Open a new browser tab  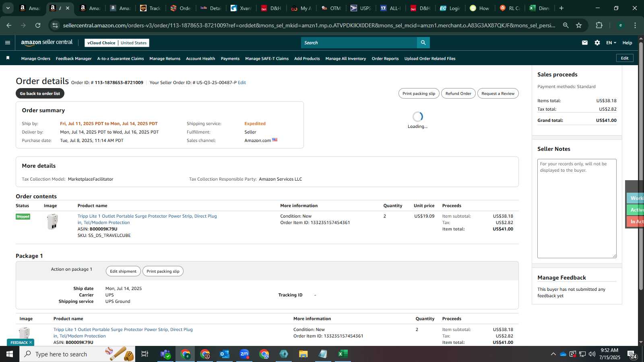(x=561, y=8)
